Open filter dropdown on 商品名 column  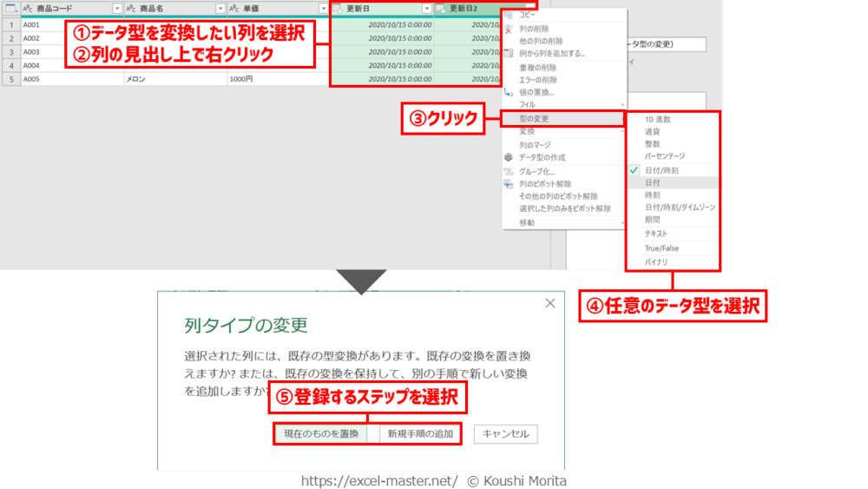pyautogui.click(x=220, y=9)
